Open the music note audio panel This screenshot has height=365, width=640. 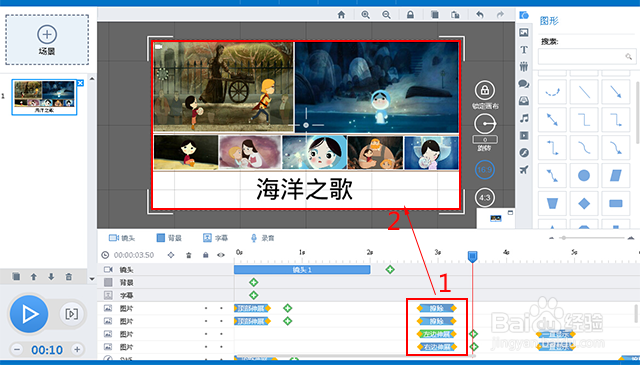click(x=524, y=118)
